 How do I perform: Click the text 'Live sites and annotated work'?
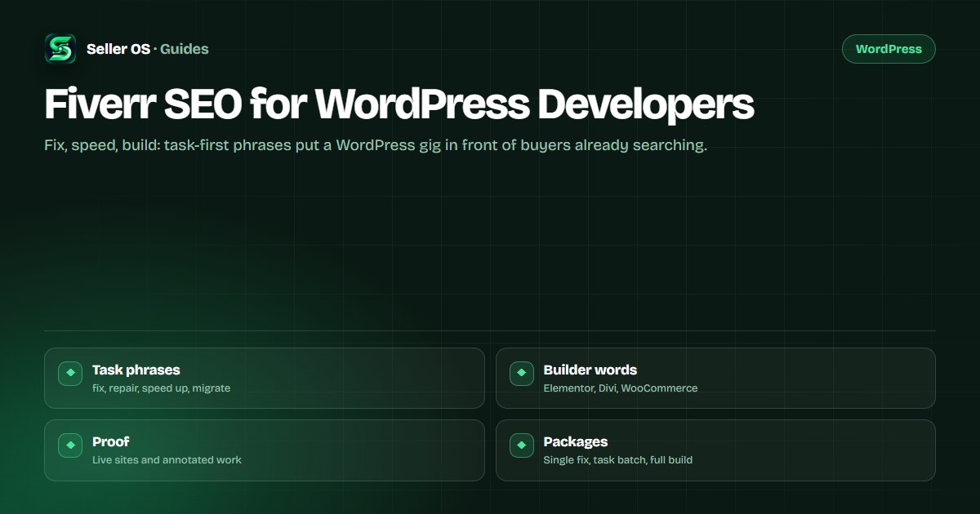coord(167,460)
